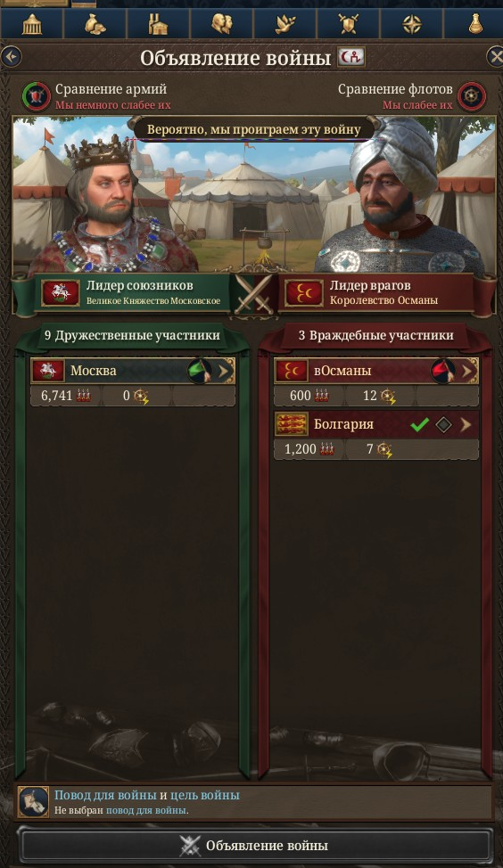This screenshot has width=503, height=868.
Task: Open the society heads icon tab
Action: pyautogui.click(x=221, y=24)
